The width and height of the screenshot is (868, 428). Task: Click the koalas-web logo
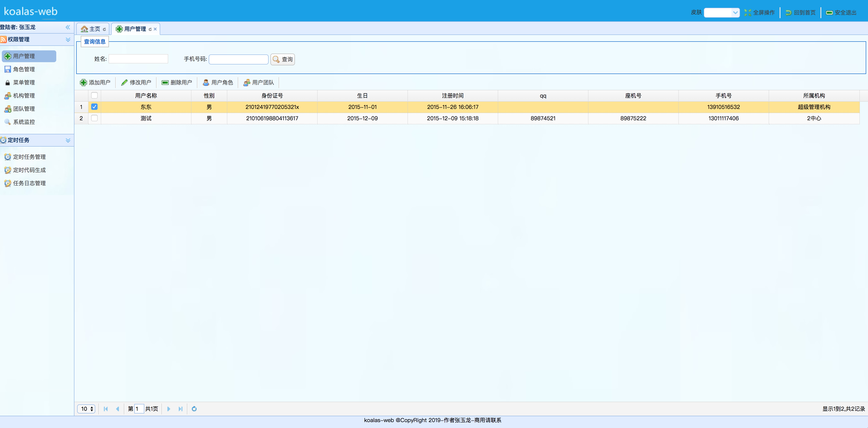pos(31,11)
